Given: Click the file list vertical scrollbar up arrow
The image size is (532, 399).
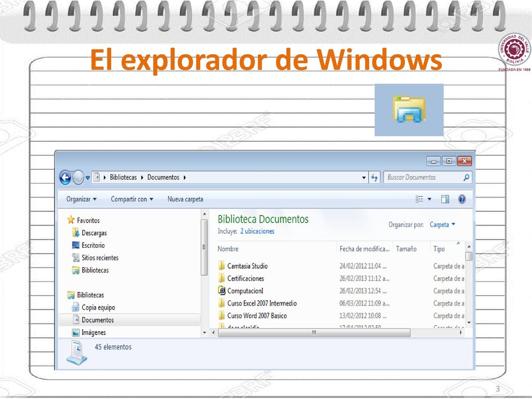Looking at the screenshot, I should [469, 247].
